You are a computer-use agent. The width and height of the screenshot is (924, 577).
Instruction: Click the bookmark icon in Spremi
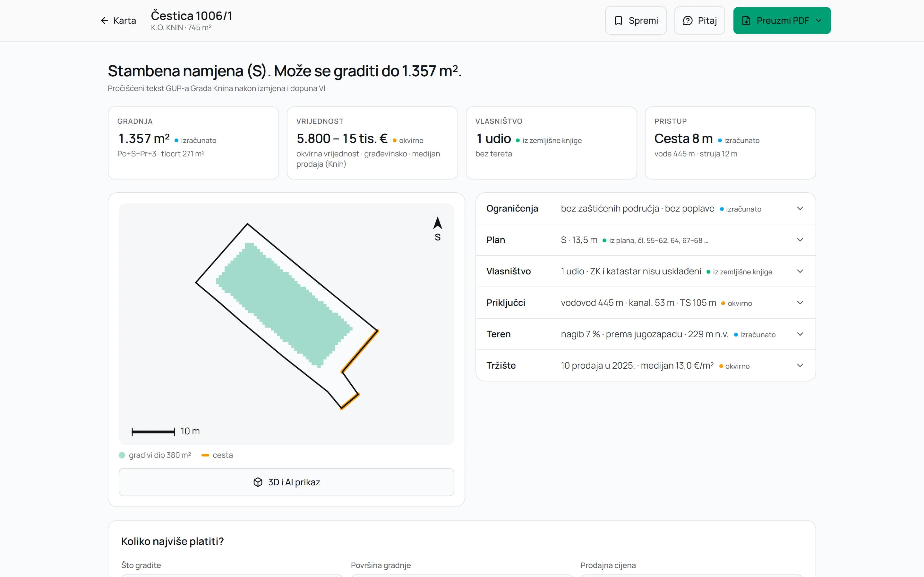pos(618,21)
